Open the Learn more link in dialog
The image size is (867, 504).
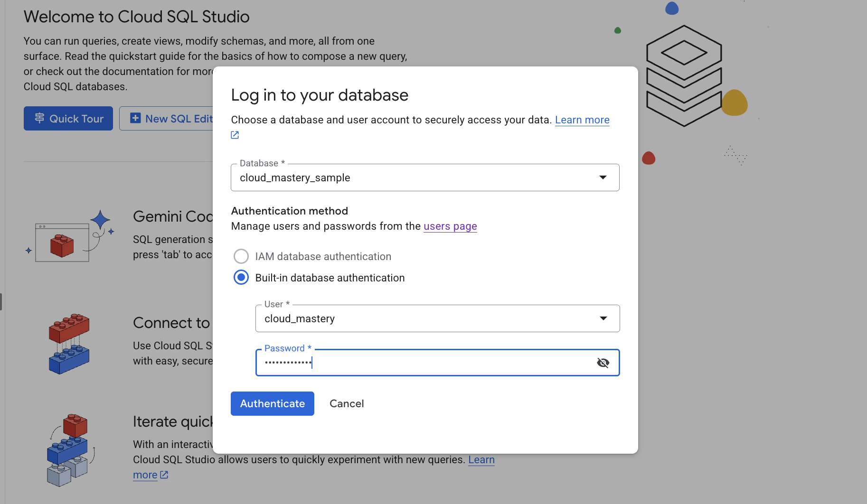coord(582,120)
